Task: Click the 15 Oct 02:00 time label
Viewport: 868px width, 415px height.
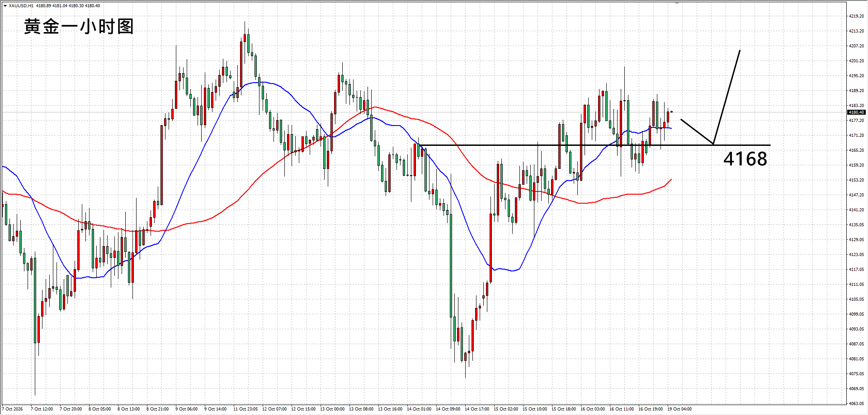Action: [x=506, y=409]
